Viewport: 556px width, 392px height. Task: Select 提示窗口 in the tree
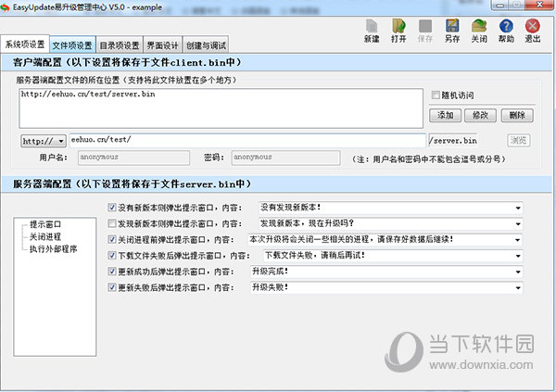(45, 224)
